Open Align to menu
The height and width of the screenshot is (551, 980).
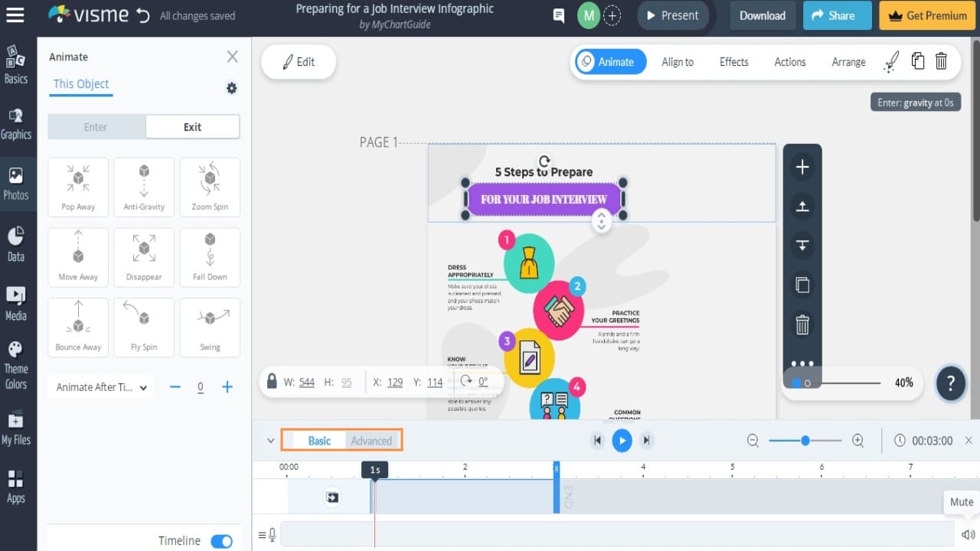[678, 62]
